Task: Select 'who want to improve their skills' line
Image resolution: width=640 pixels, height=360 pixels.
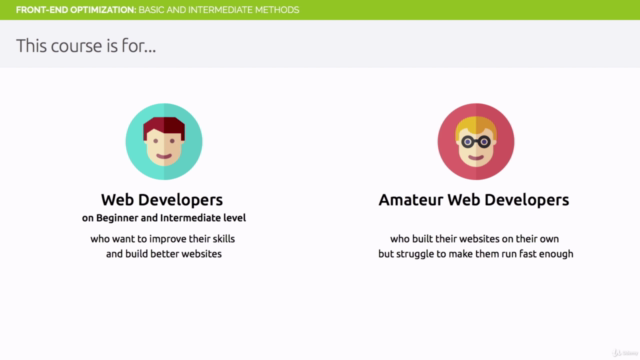Action: tap(162, 239)
